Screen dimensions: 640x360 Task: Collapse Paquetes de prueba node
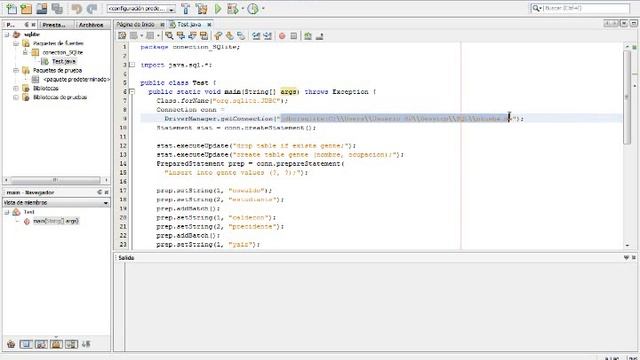point(16,70)
